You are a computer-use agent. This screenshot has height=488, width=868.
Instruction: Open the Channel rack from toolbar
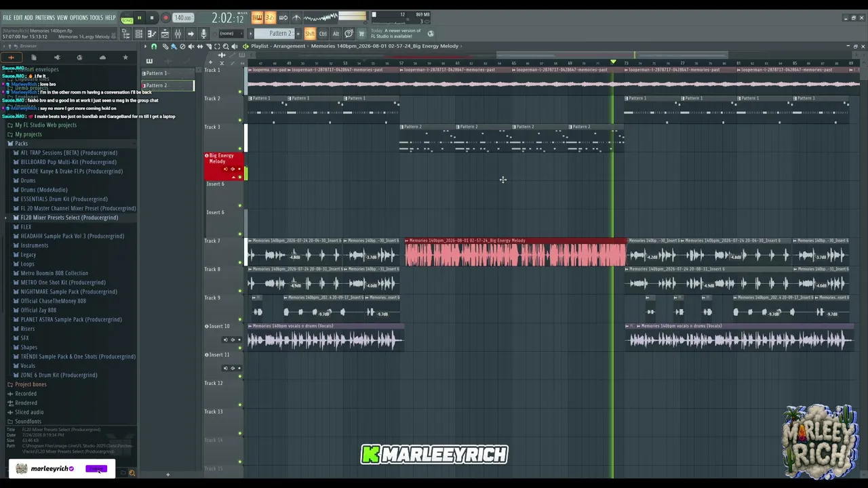[138, 34]
